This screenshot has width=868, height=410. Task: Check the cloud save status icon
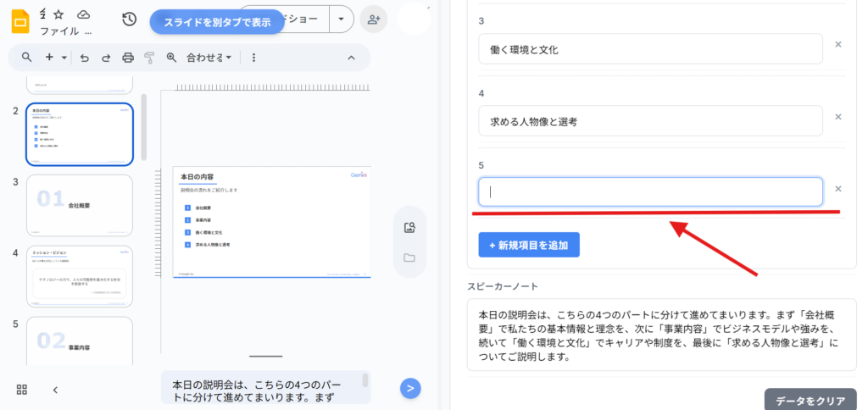83,14
